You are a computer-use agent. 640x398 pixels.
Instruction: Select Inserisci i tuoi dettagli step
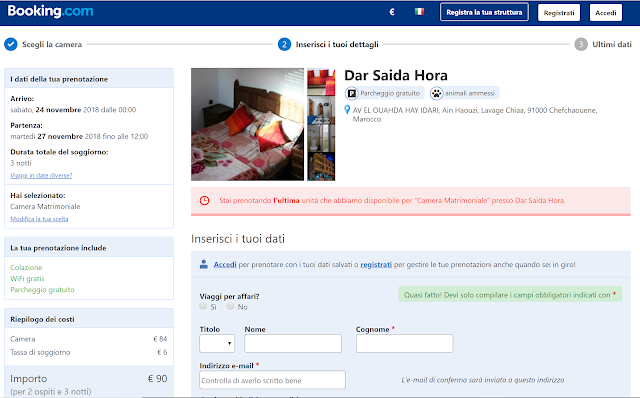(x=337, y=44)
